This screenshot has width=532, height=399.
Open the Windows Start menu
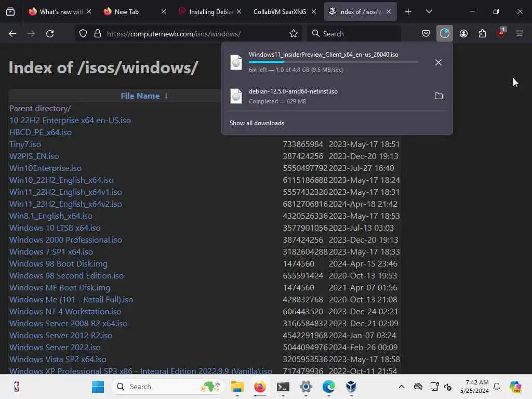(98, 387)
